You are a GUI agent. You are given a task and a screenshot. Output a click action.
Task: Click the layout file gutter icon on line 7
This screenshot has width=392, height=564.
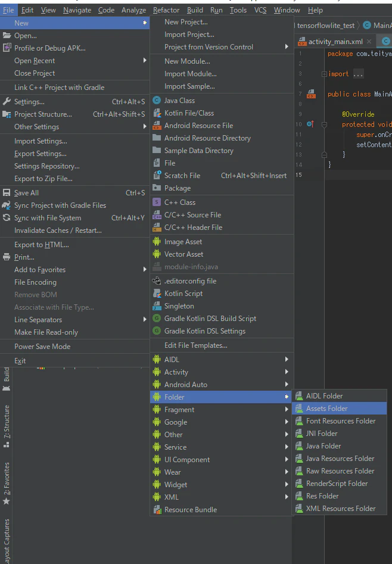(x=311, y=94)
